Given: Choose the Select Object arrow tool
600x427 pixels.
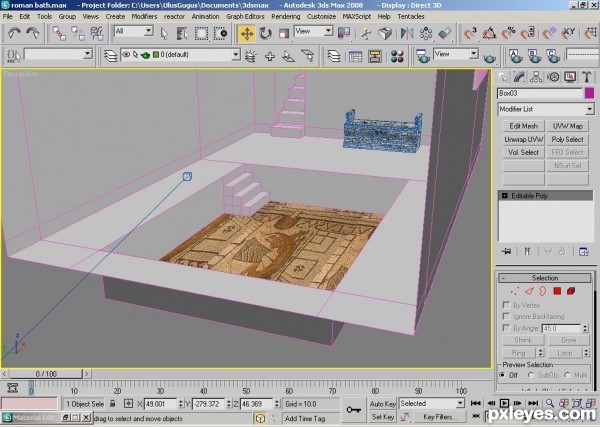Looking at the screenshot, I should coord(164,34).
